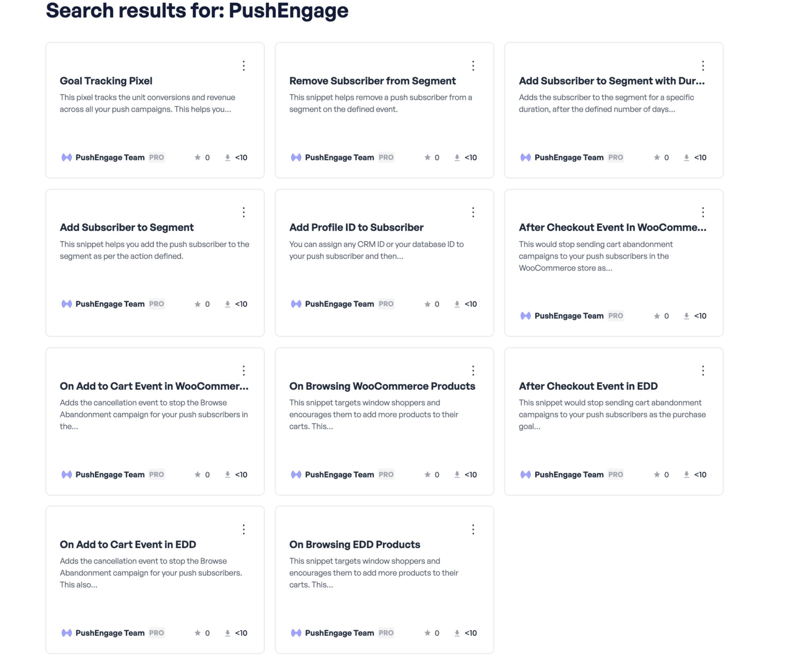
Task: Click PushEngage logo icon on On Browsing EDD Products
Action: tap(296, 633)
